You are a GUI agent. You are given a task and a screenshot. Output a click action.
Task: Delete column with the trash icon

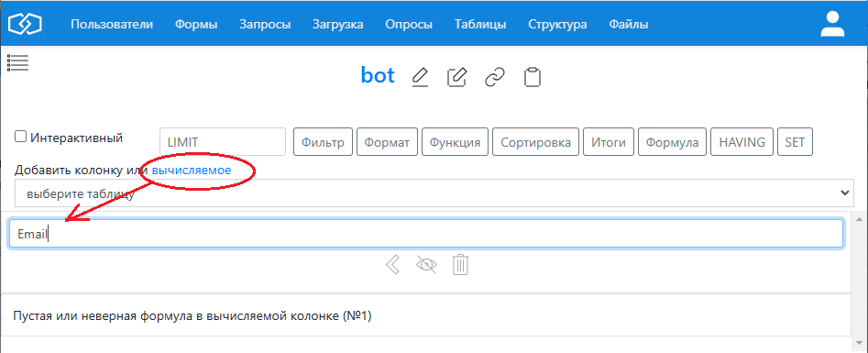(460, 264)
